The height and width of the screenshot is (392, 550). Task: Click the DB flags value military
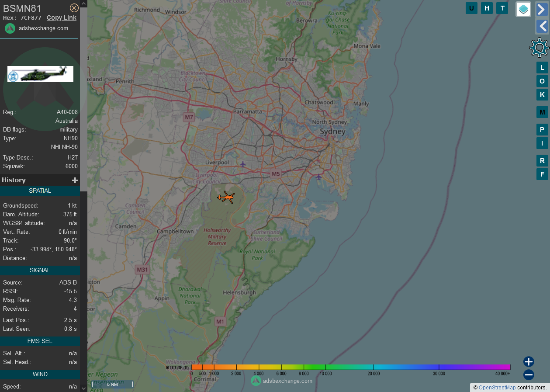[69, 130]
